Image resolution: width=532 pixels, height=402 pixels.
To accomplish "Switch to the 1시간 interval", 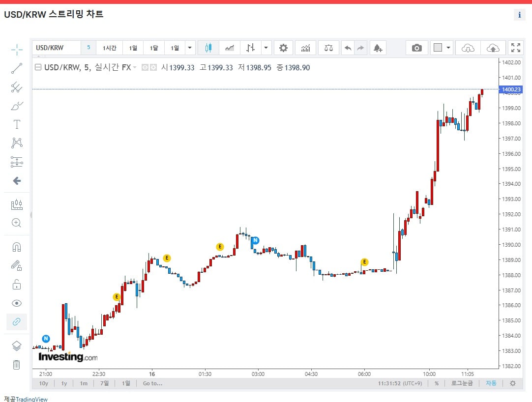I will (x=109, y=48).
